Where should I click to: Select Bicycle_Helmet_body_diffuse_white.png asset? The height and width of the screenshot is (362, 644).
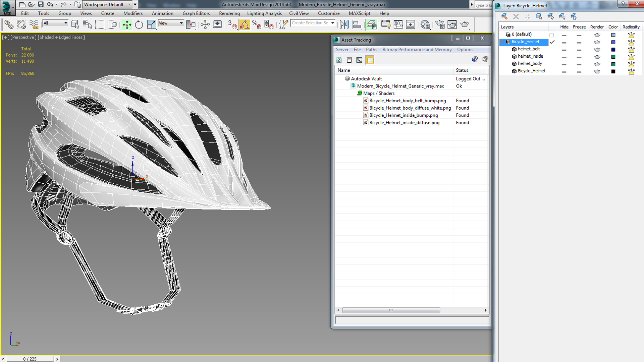(x=410, y=107)
